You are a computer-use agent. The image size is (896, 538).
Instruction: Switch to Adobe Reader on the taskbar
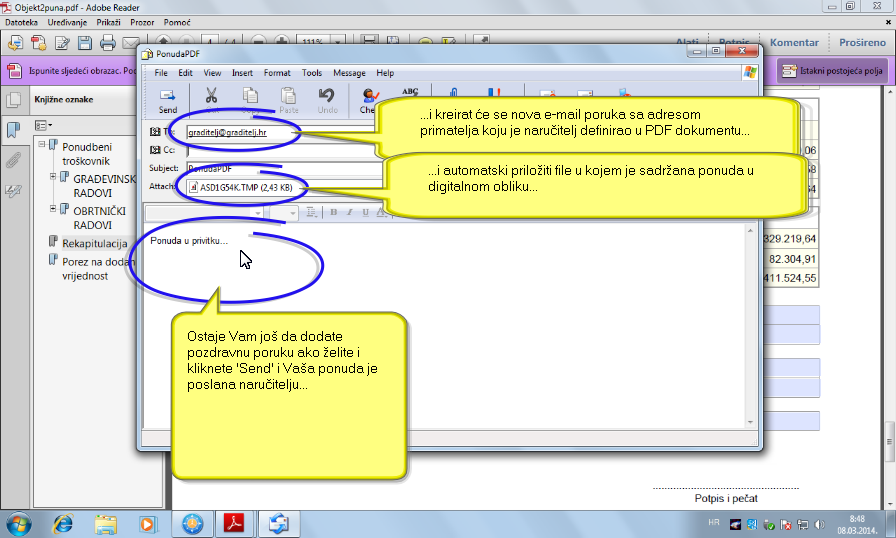pyautogui.click(x=234, y=524)
